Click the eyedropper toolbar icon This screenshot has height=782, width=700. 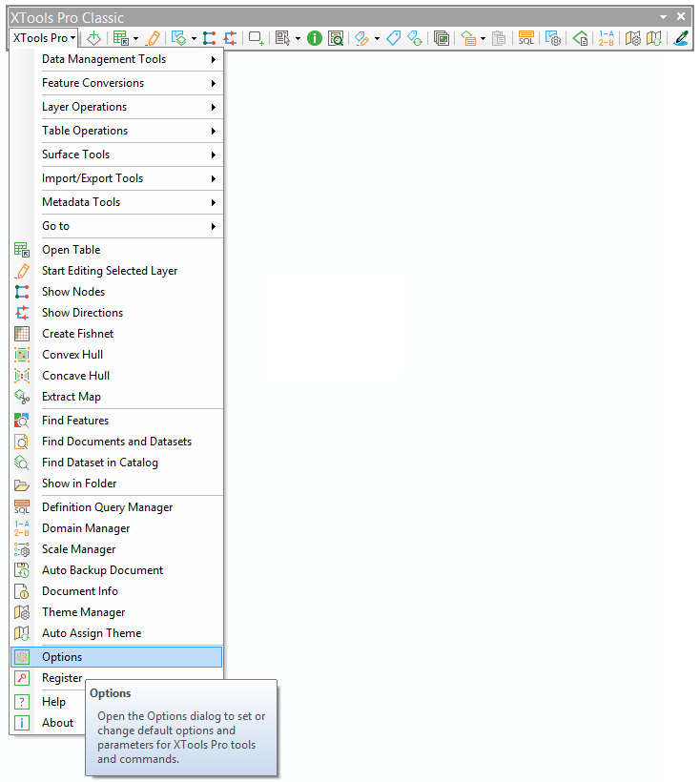681,38
